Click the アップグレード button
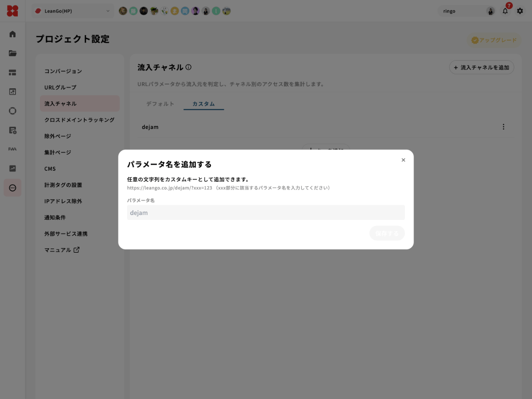This screenshot has height=399, width=532. [493, 40]
